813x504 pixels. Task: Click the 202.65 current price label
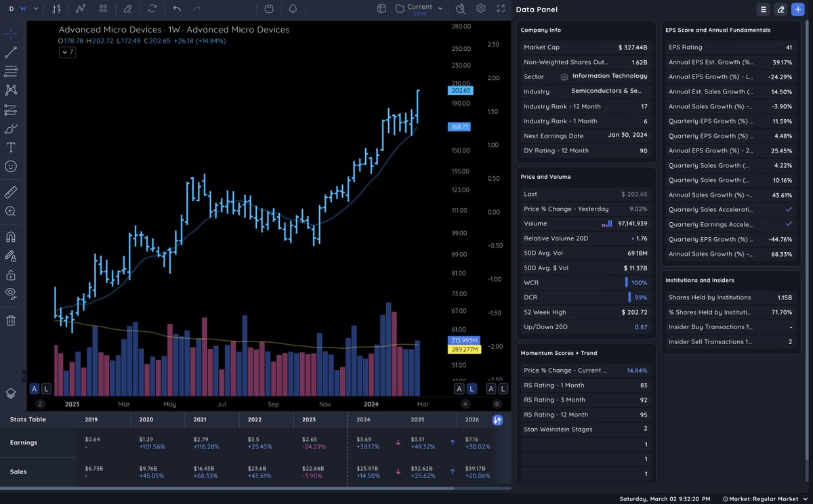point(460,90)
